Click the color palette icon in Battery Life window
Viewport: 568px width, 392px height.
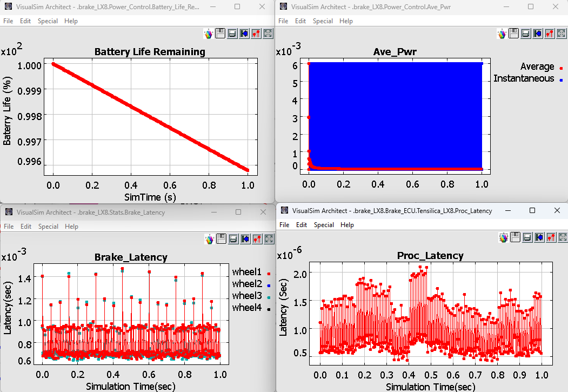tap(208, 34)
